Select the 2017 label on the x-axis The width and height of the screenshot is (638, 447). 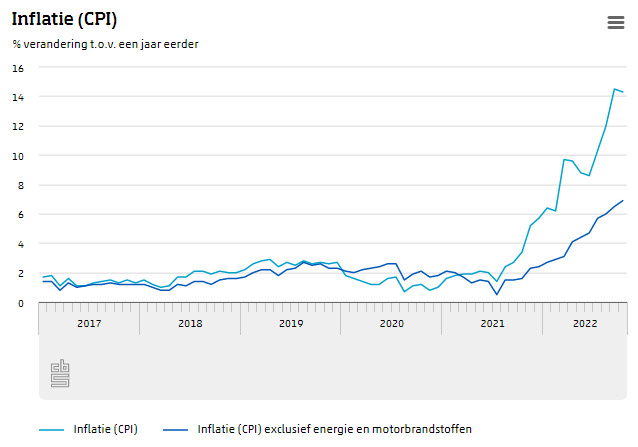pyautogui.click(x=89, y=324)
